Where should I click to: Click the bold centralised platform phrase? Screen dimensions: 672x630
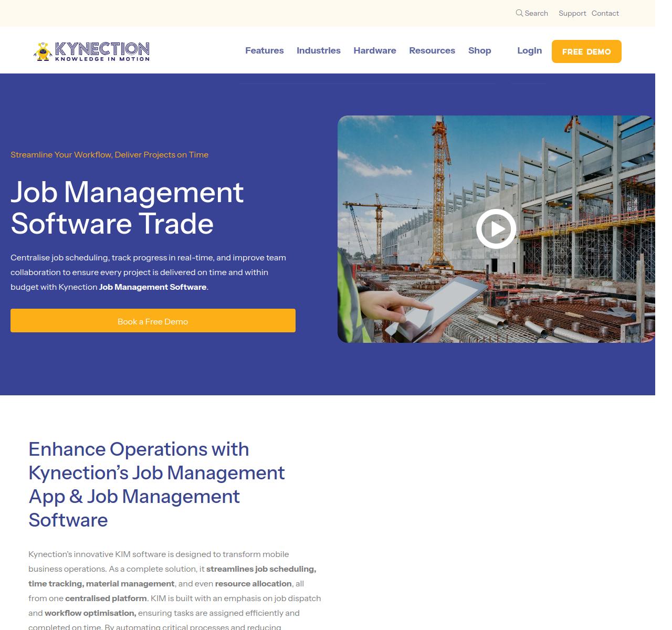[106, 598]
